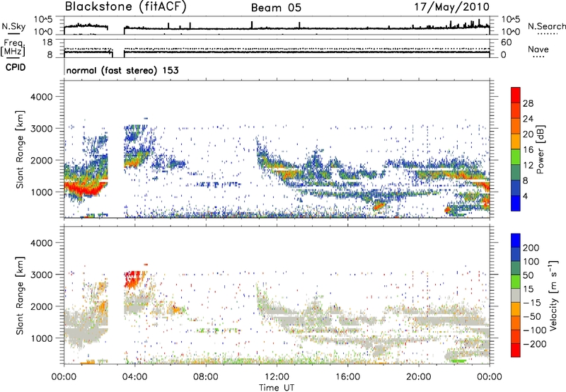566x392 pixels.
Task: Click the "16:00" time tick label
Action: [x=347, y=377]
